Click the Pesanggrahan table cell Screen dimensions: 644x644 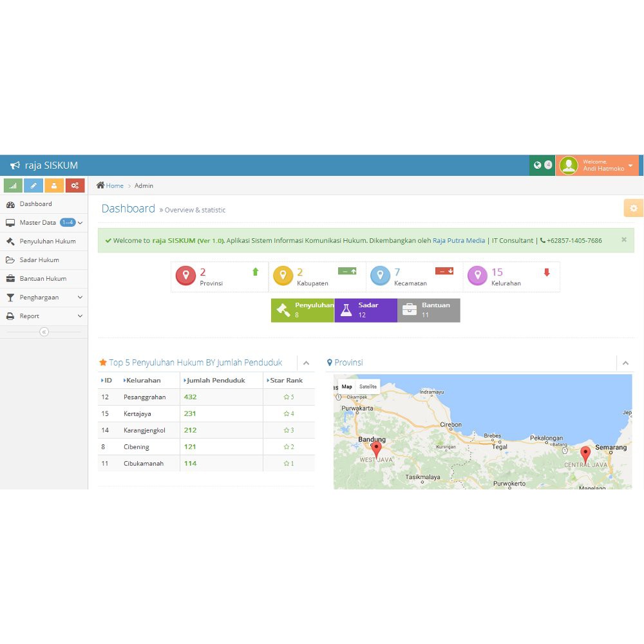point(144,397)
